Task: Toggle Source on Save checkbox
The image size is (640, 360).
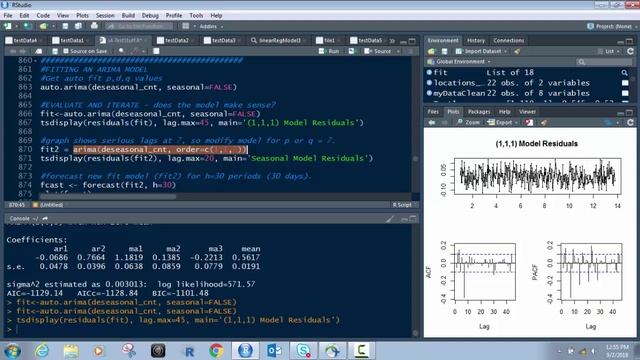Action: click(66, 51)
